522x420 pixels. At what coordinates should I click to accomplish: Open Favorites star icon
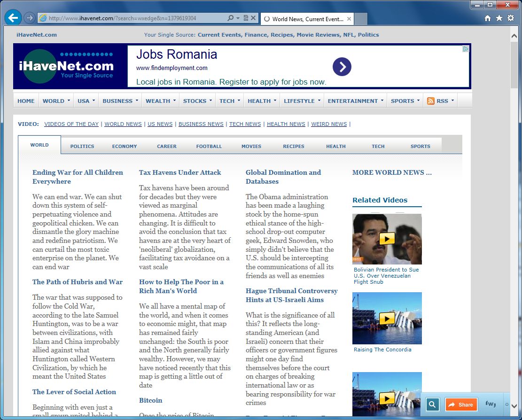pyautogui.click(x=499, y=18)
